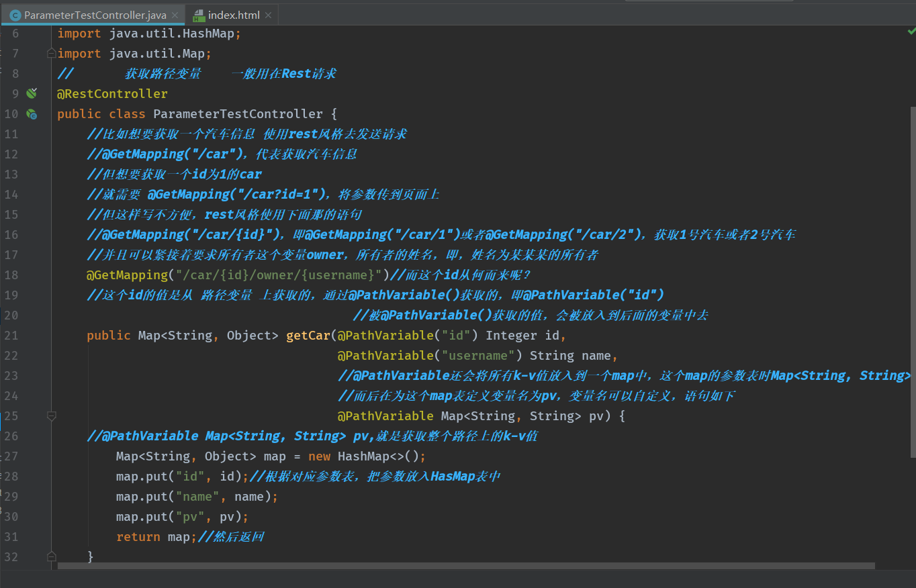This screenshot has width=916, height=588.
Task: Click the class gutter icon on line 10
Action: coord(32,114)
